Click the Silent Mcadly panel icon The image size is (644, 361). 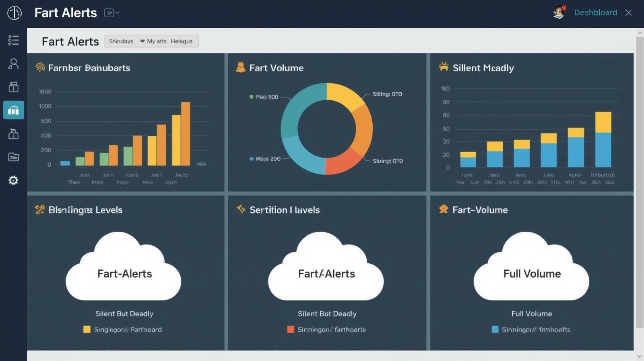click(444, 67)
